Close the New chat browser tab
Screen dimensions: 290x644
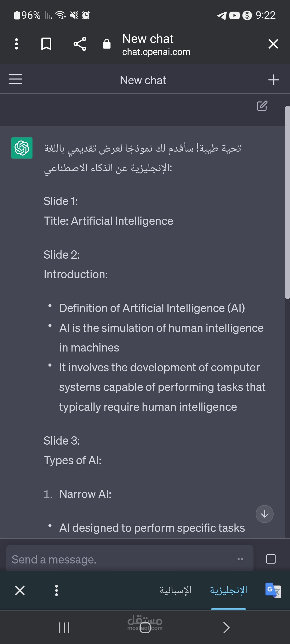[x=273, y=44]
